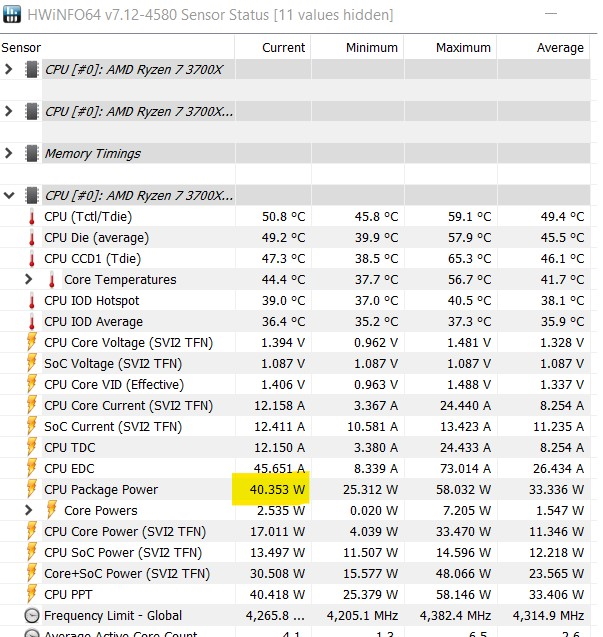Select the CPU Core Power (SVI2 TFN) label

[125, 532]
